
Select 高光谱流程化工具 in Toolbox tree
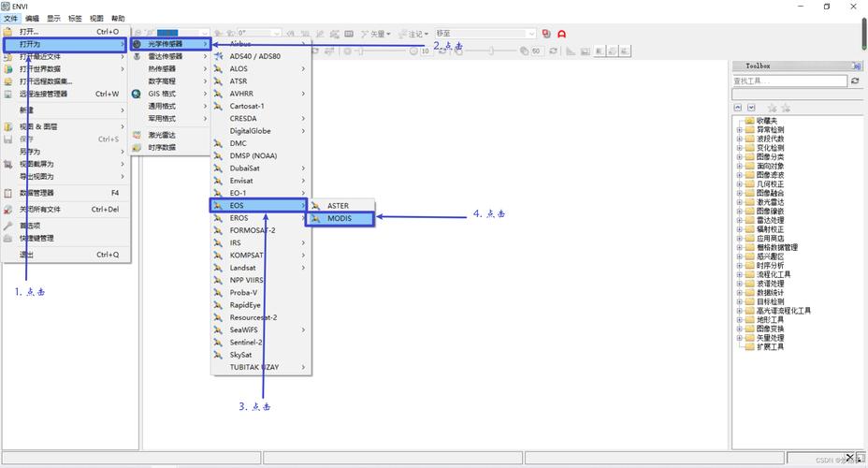pos(783,311)
